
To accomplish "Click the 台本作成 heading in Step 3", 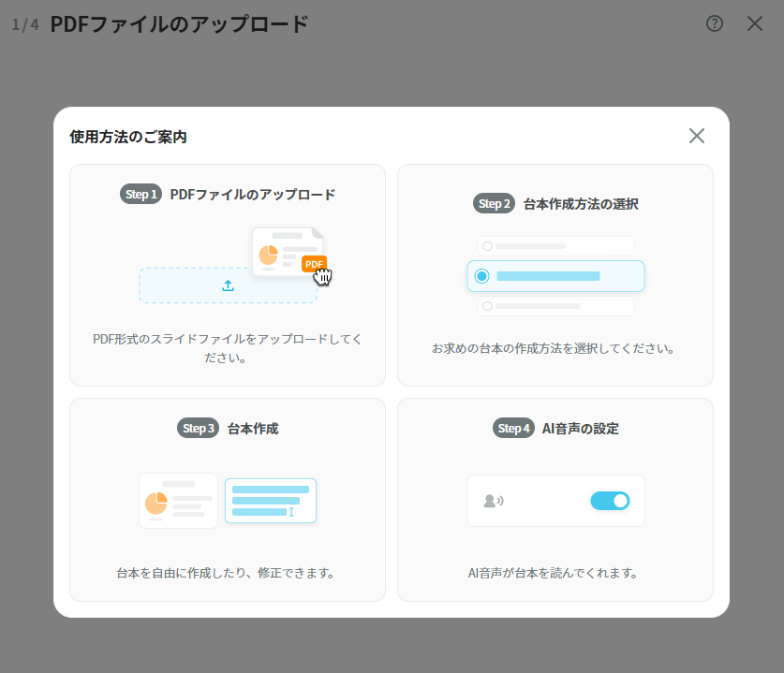I will point(253,428).
